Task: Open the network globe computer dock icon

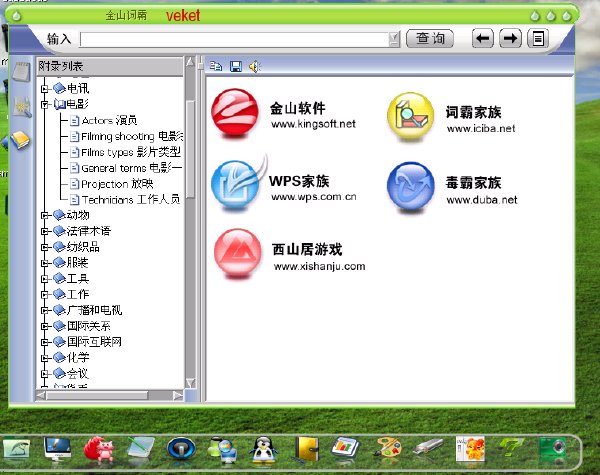Action: point(223,449)
